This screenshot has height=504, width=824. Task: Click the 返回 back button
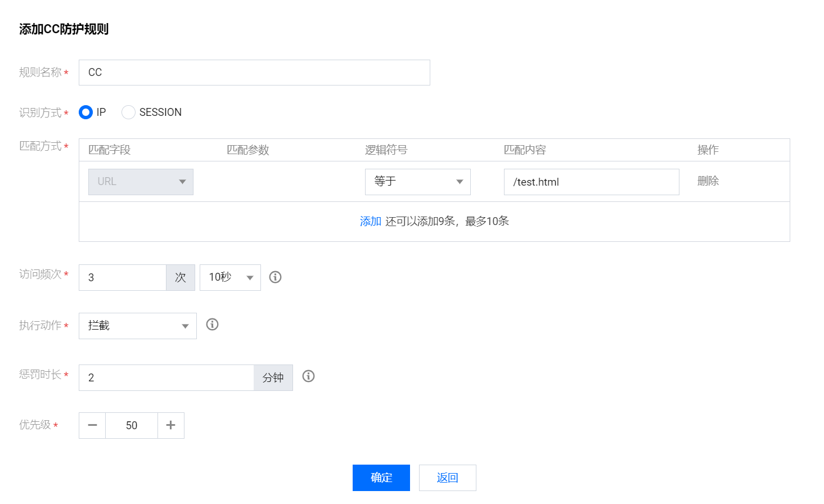(447, 478)
